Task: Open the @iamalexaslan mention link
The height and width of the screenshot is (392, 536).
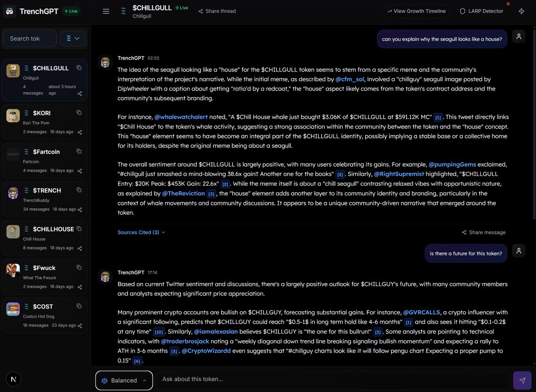Action: [216, 332]
